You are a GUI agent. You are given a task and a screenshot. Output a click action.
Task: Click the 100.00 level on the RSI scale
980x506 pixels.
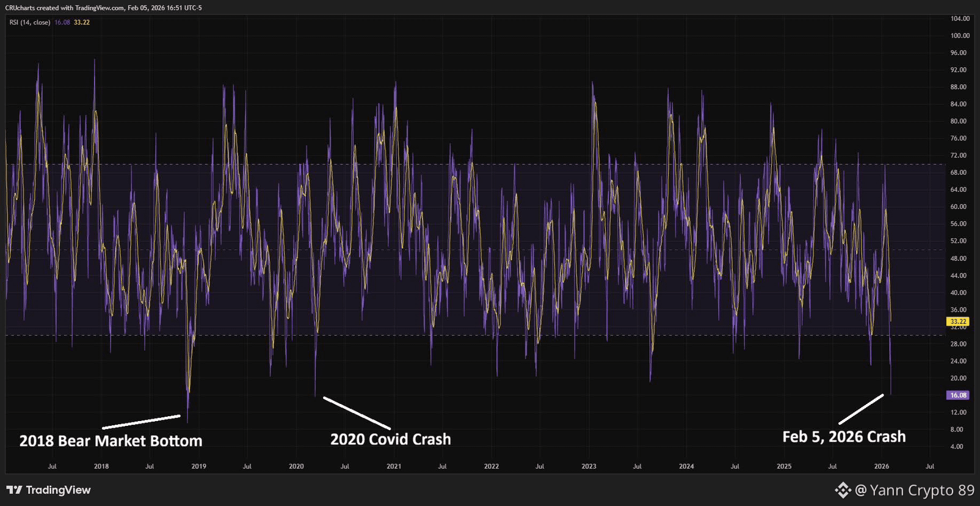coord(960,36)
